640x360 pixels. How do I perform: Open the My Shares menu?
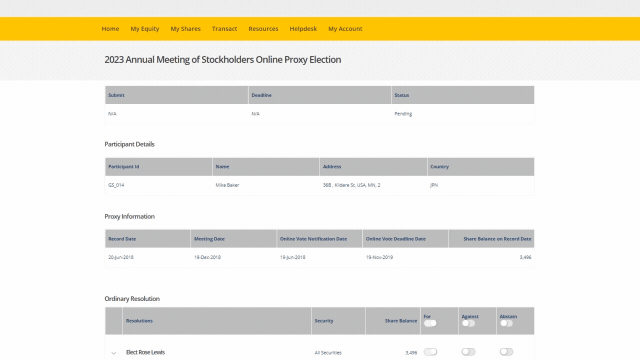(185, 29)
